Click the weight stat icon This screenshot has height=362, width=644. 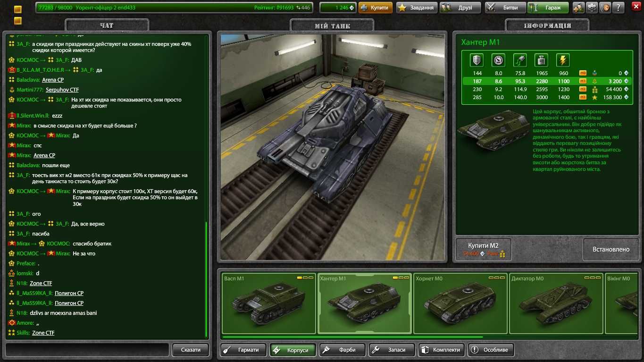542,60
